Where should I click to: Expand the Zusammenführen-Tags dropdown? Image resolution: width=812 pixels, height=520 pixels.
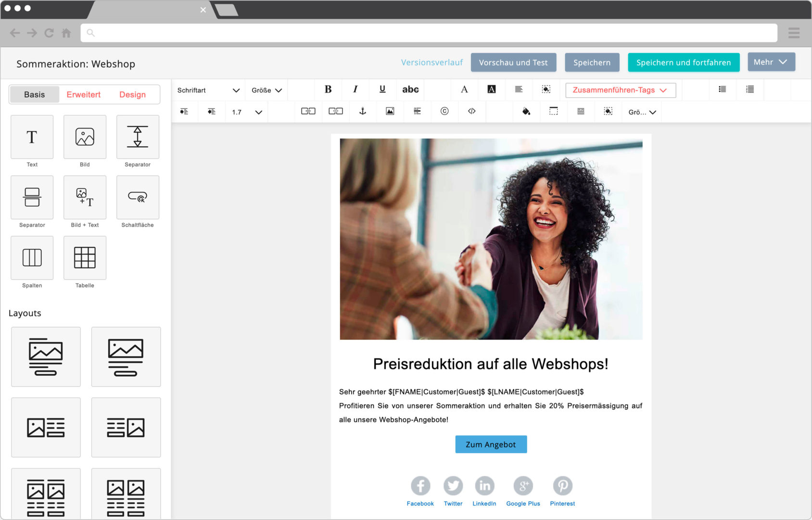pos(620,90)
